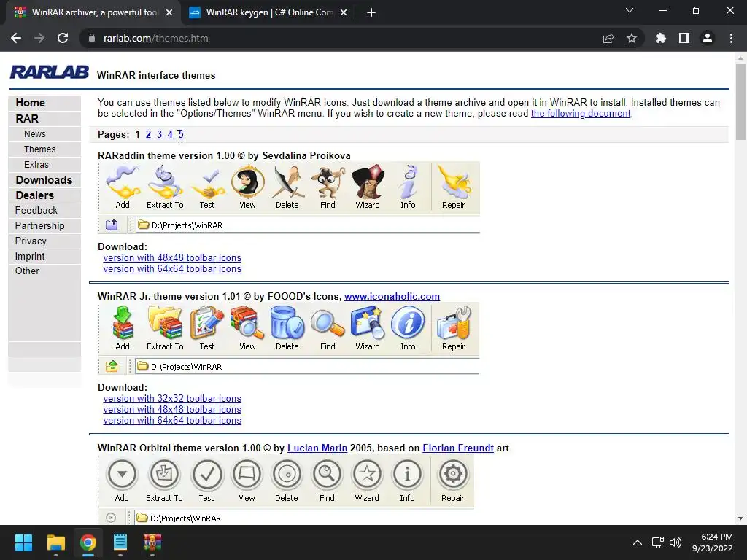This screenshot has width=747, height=560.
Task: Open a new browser tab
Action: coord(371,12)
